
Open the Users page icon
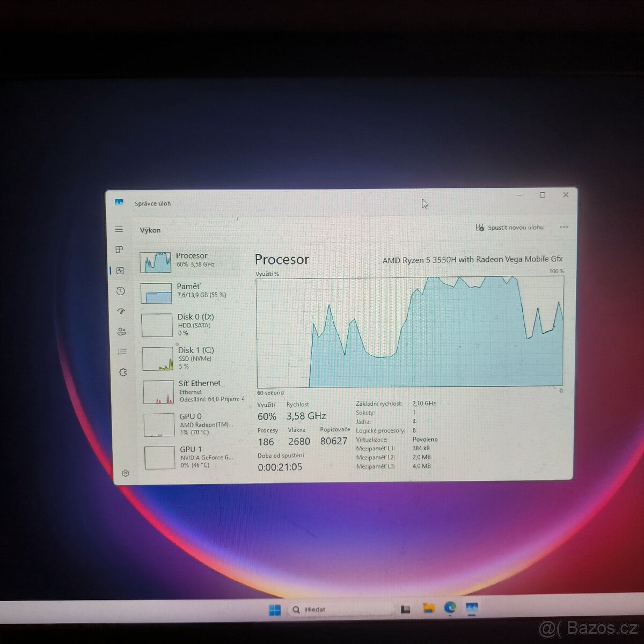[122, 332]
